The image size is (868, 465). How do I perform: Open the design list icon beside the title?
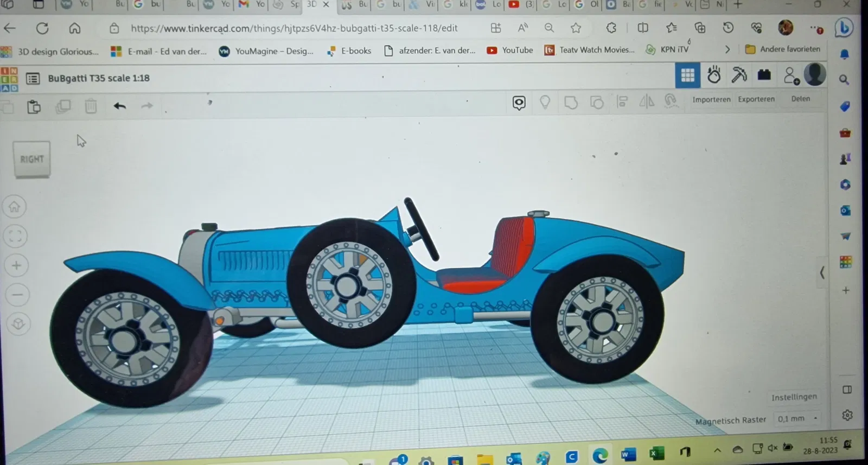click(x=33, y=79)
